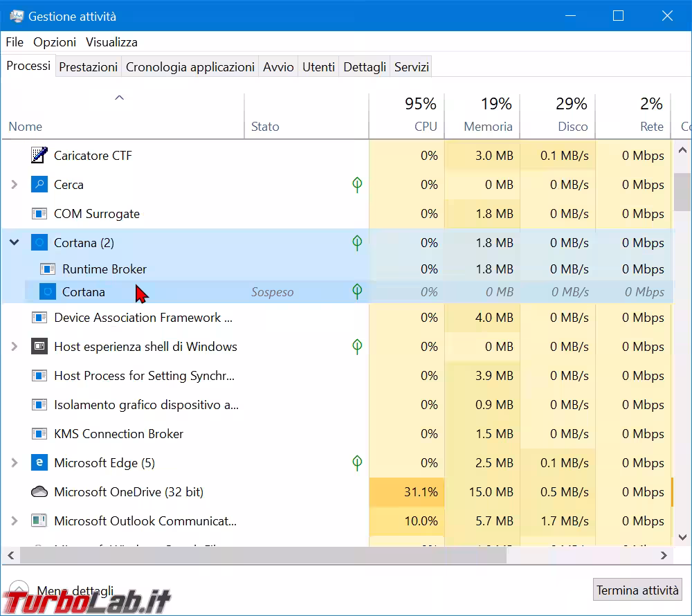Screen dimensions: 692x616
Task: Select the Runtime Broker child process
Action: [x=104, y=269]
